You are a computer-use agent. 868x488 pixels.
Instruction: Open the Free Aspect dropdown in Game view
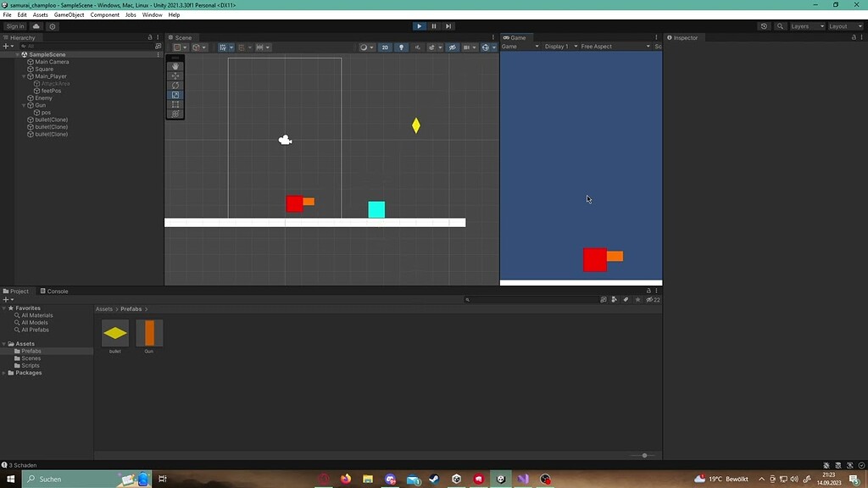[594, 47]
